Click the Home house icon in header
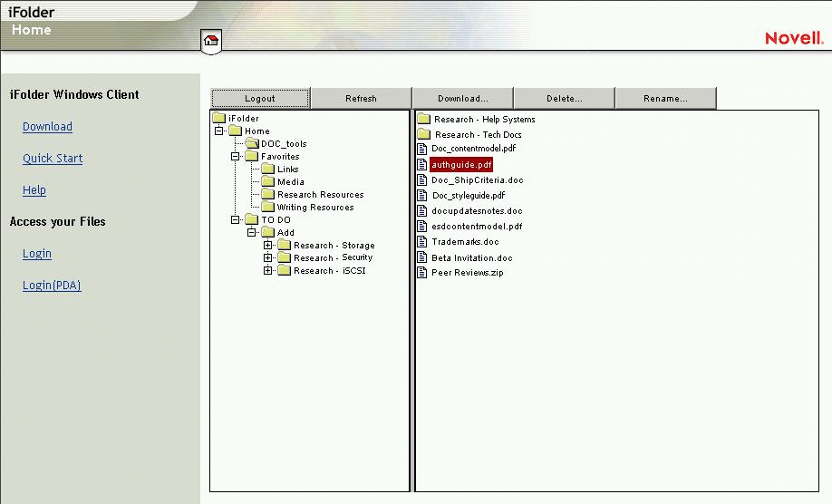The width and height of the screenshot is (832, 504). click(211, 40)
